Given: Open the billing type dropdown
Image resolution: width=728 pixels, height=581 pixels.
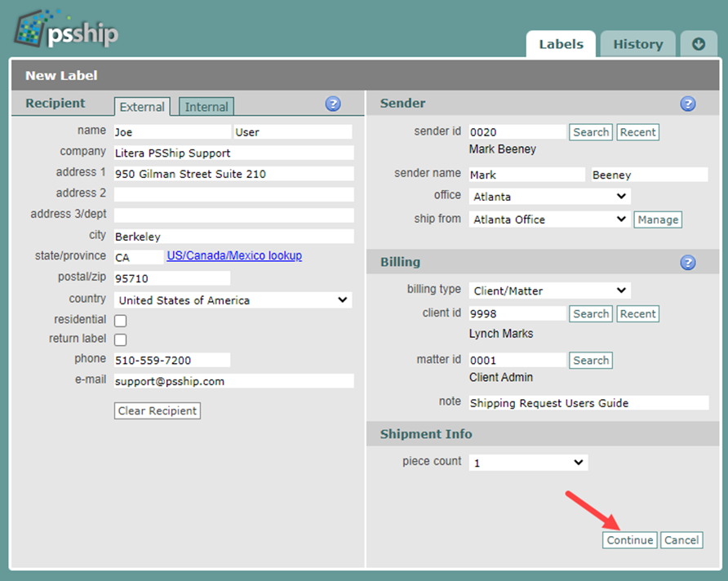Looking at the screenshot, I should point(548,290).
